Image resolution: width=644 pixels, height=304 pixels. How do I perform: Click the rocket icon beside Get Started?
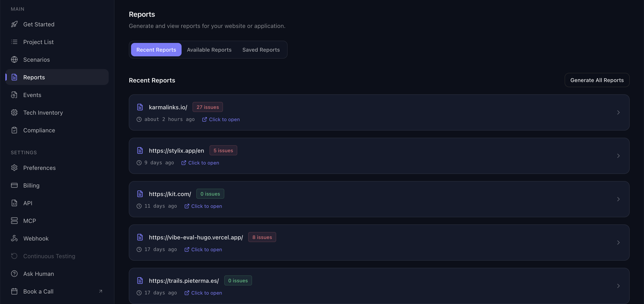[x=14, y=24]
